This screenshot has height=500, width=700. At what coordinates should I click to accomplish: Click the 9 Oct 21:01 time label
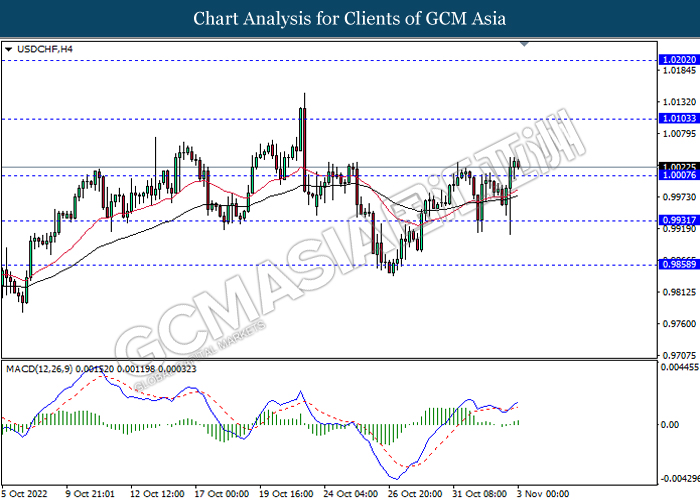90,493
